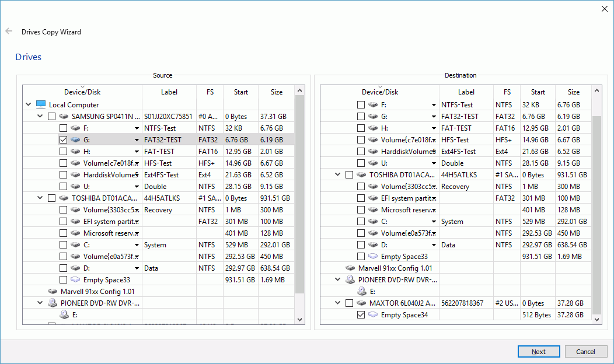Click the Empty Space34 icon in Destination
The width and height of the screenshot is (614, 364).
pos(373,314)
